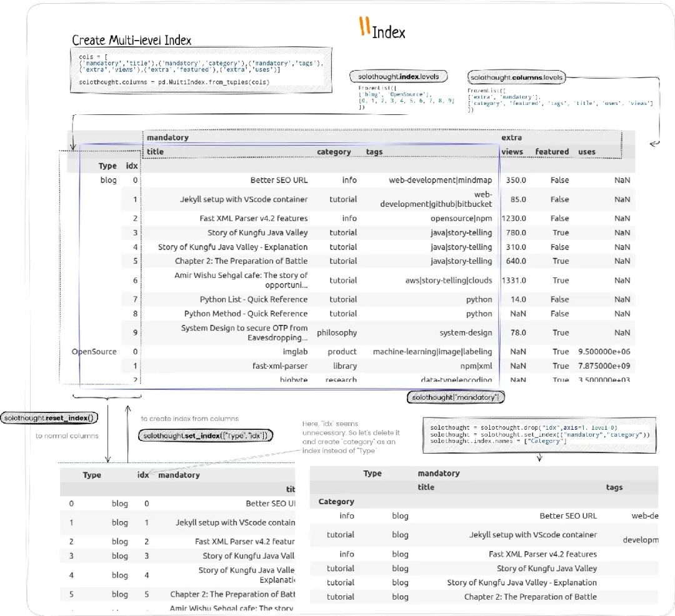Click 'Fast XML Parser v4.2 features' in main table
This screenshot has height=616, width=675.
click(254, 218)
